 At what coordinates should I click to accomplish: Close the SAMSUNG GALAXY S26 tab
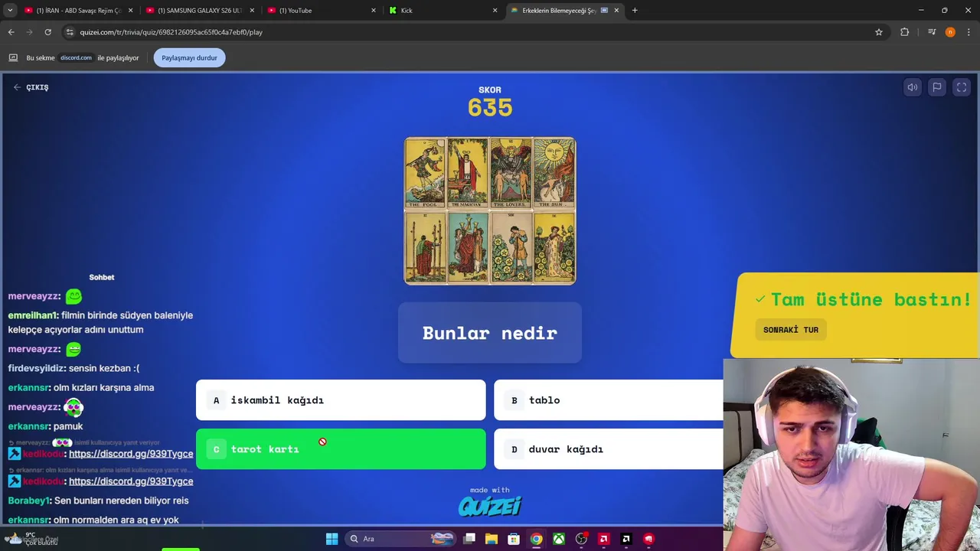[252, 11]
